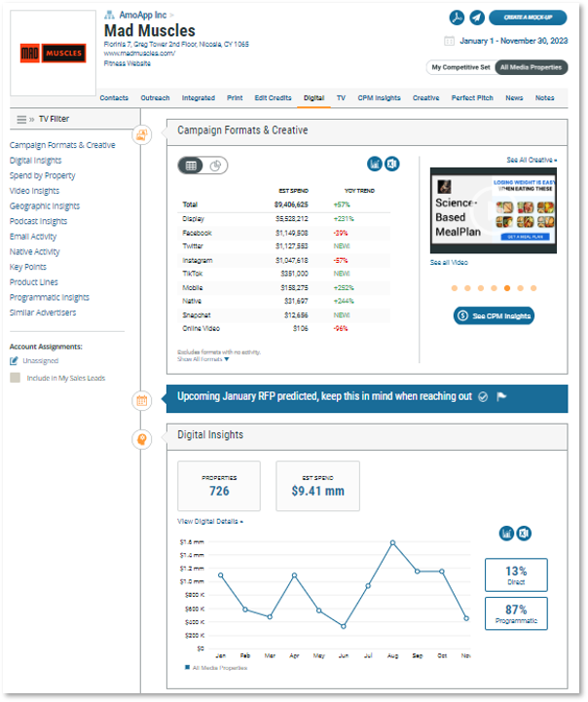Screen dimensions: 588x702
Task: Click the Mad Muscles logo
Action: (54, 54)
